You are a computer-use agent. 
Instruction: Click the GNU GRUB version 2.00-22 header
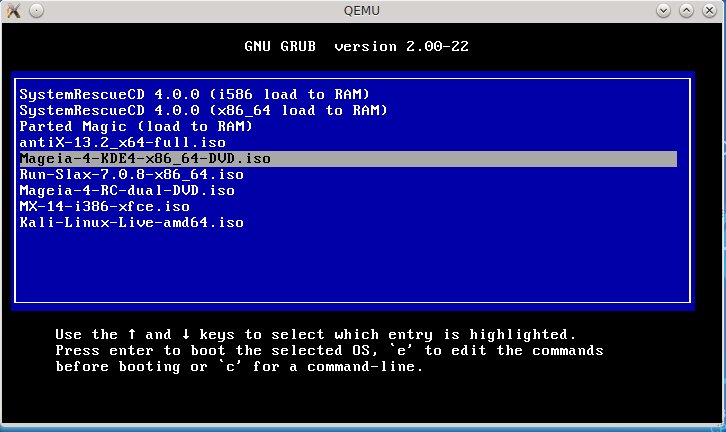[x=357, y=46]
